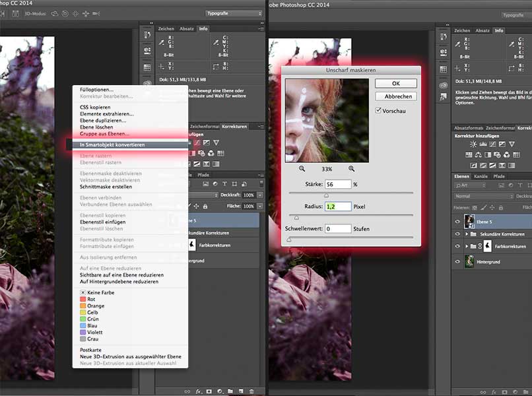Add a brightness adjustment using the sun icon

[473, 143]
